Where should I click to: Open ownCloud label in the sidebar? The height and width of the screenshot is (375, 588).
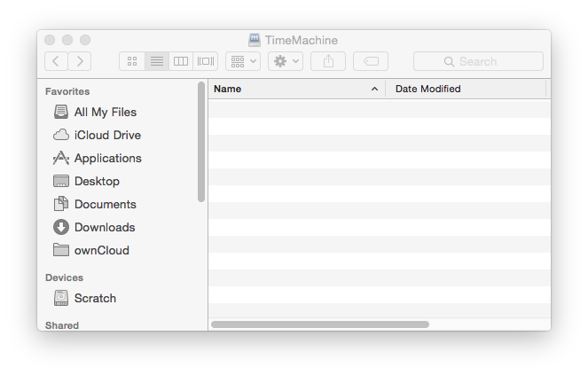click(x=102, y=251)
